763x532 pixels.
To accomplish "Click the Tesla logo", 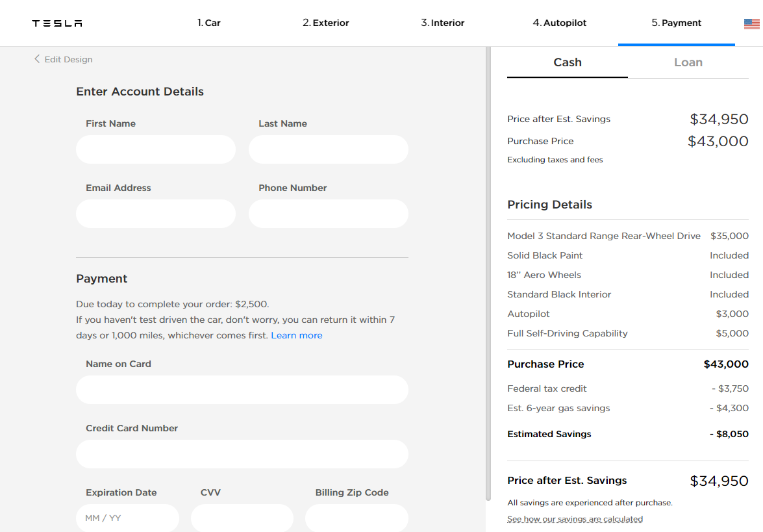I will tap(57, 23).
